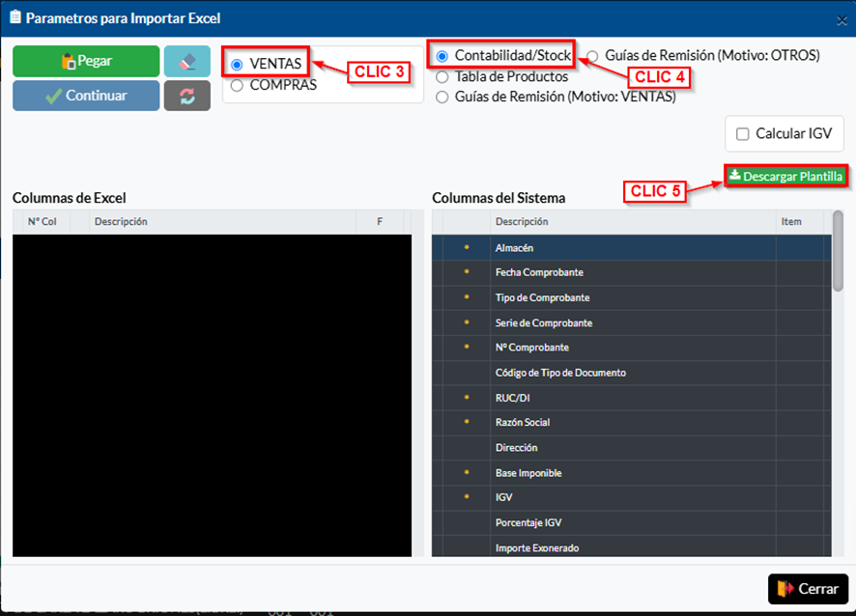Enable the Calcular IGV checkbox

coord(743,134)
